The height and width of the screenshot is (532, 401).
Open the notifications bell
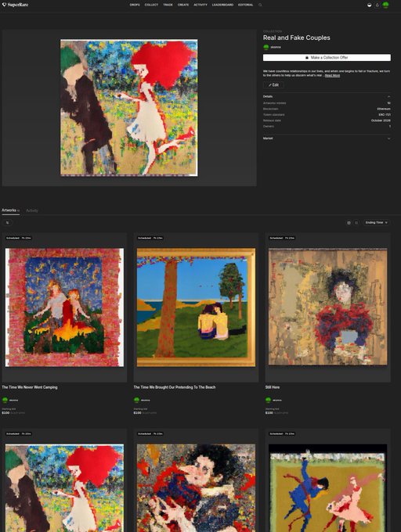pos(378,5)
